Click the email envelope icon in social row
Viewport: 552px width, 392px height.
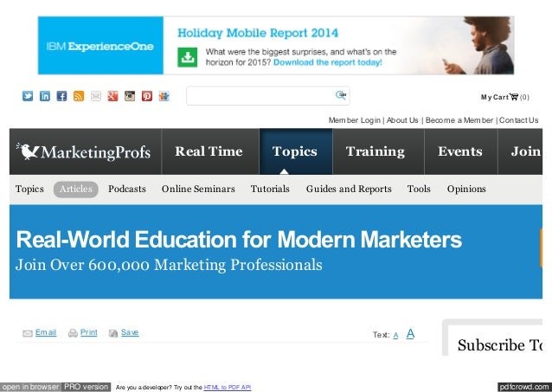(x=96, y=96)
